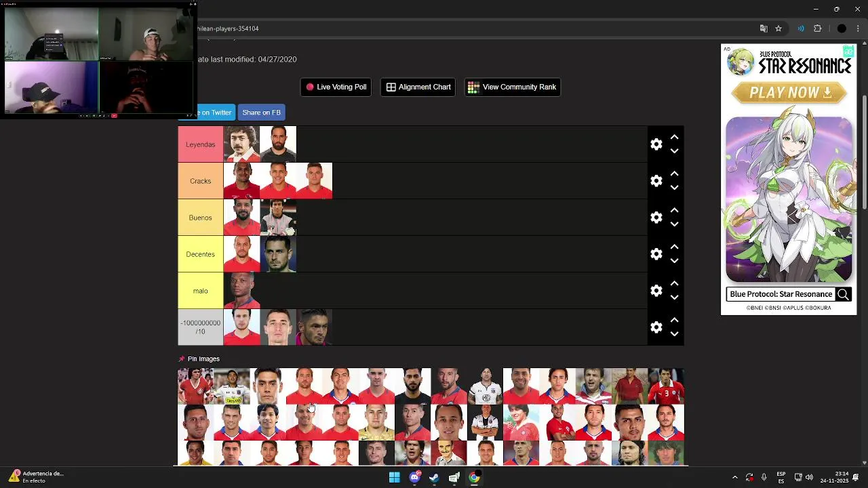Open Steam from taskbar
The height and width of the screenshot is (488, 868).
tap(434, 477)
